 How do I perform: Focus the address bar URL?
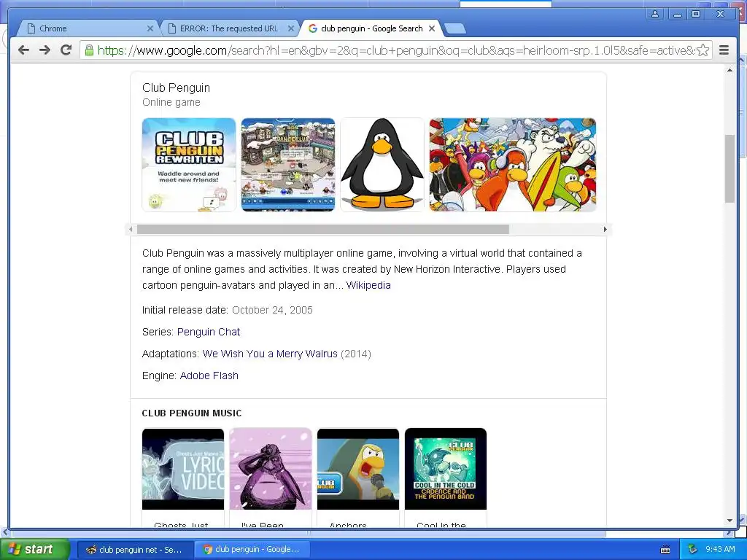395,50
